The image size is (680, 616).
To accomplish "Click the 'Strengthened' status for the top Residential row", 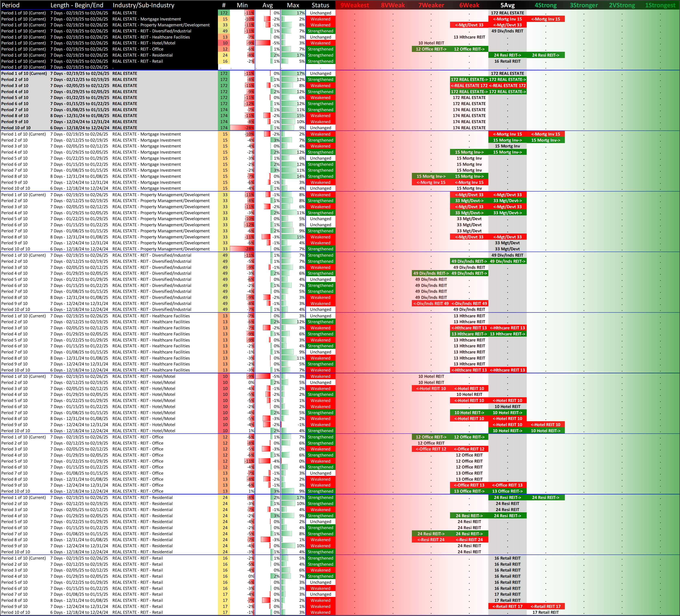I will pos(320,55).
